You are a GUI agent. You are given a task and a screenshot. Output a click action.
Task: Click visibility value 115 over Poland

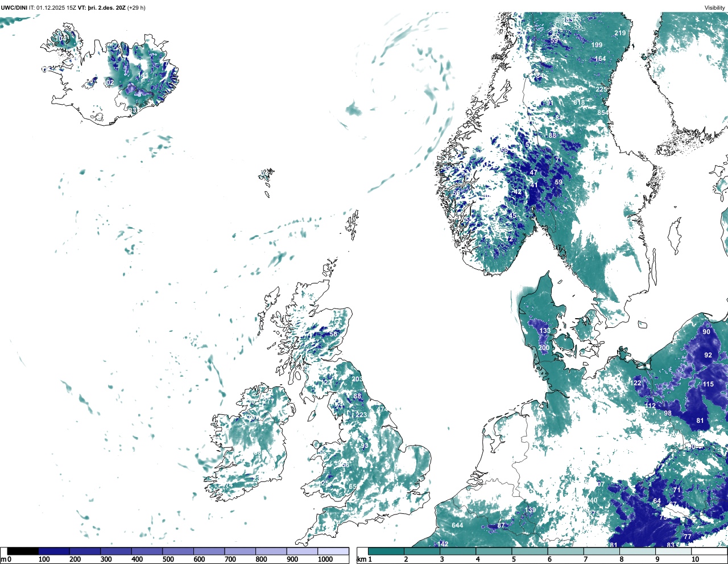[708, 384]
